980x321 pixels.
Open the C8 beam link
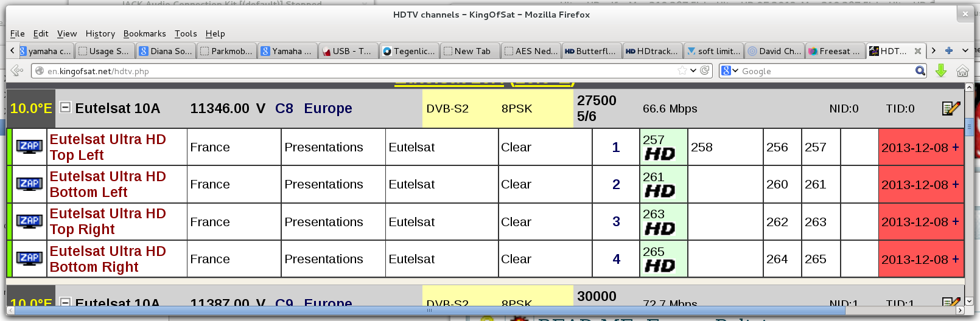click(x=284, y=108)
